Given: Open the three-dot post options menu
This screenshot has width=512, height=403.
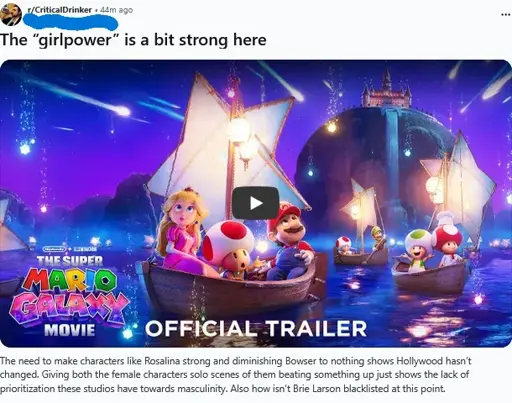Looking at the screenshot, I should (506, 14).
